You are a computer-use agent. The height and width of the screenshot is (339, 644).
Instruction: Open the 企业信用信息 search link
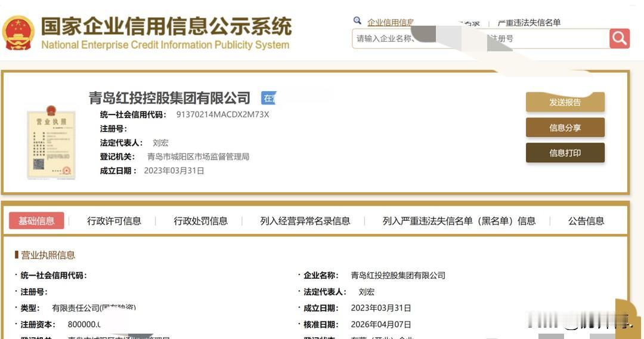[x=390, y=22]
